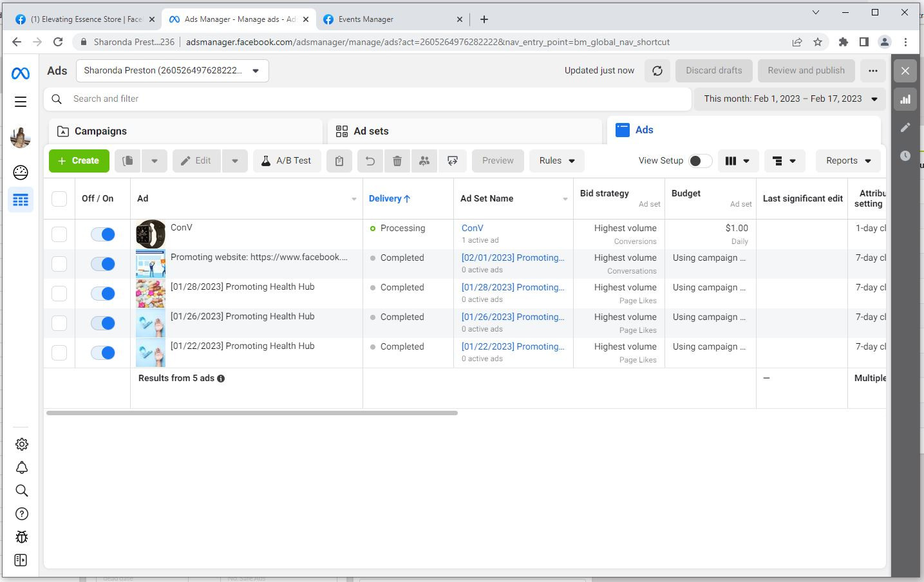924x582 pixels.
Task: Click the sidebar search magnifier icon
Action: pyautogui.click(x=21, y=491)
